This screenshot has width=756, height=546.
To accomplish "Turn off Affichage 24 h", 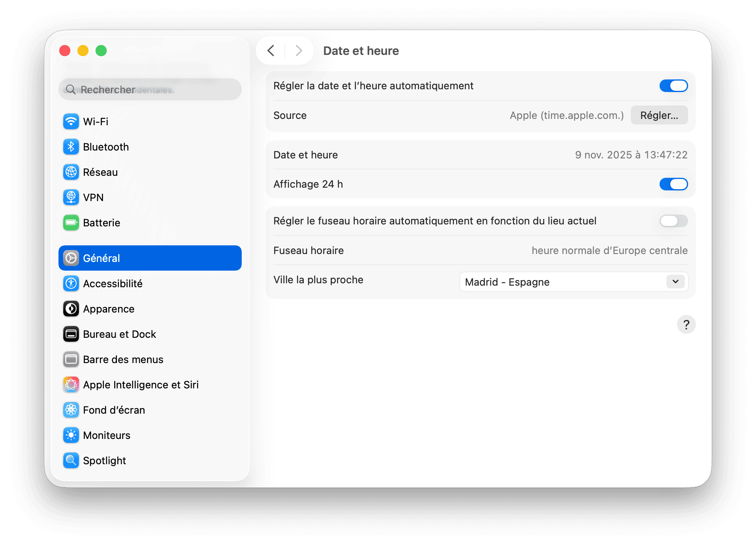I will click(673, 184).
